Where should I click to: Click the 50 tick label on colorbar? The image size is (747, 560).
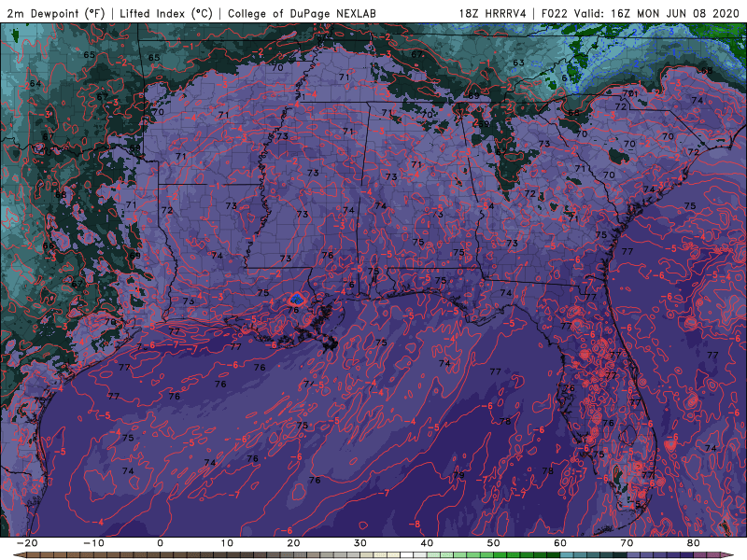click(x=494, y=543)
